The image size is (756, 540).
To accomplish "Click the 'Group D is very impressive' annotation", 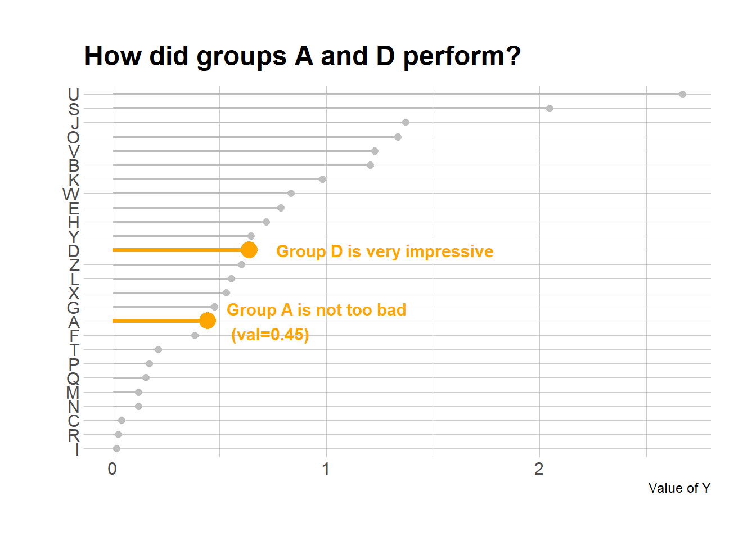I will 384,251.
